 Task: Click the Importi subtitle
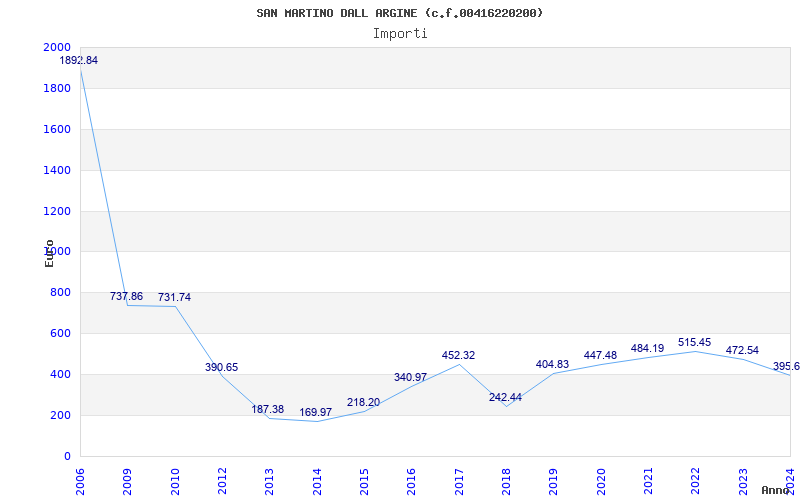coord(400,33)
